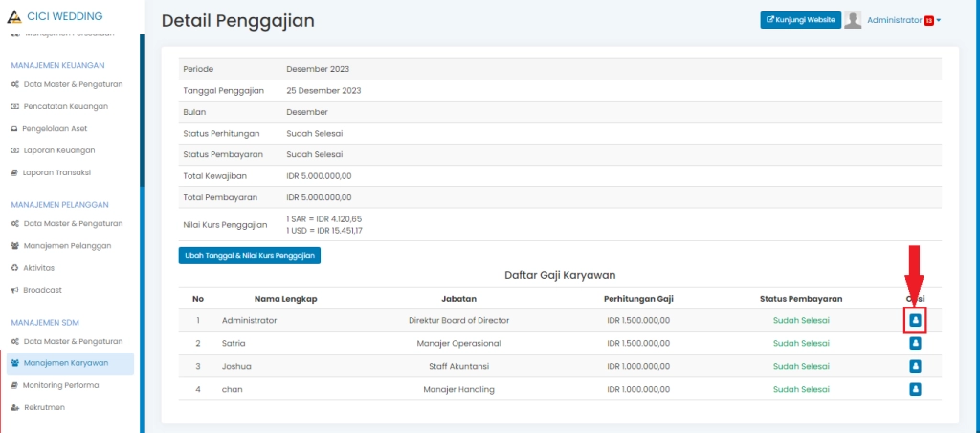980x433 pixels.
Task: Click the CICI WEDDING logo icon
Action: pyautogui.click(x=13, y=16)
